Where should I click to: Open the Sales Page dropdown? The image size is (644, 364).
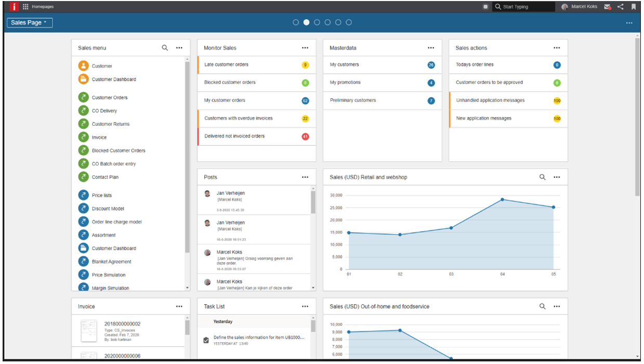coord(30,22)
